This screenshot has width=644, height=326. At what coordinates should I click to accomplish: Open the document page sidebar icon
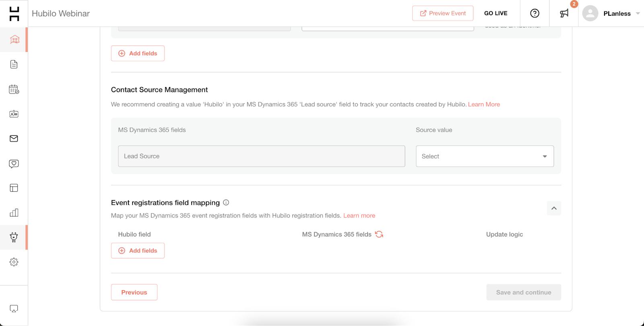pyautogui.click(x=14, y=64)
